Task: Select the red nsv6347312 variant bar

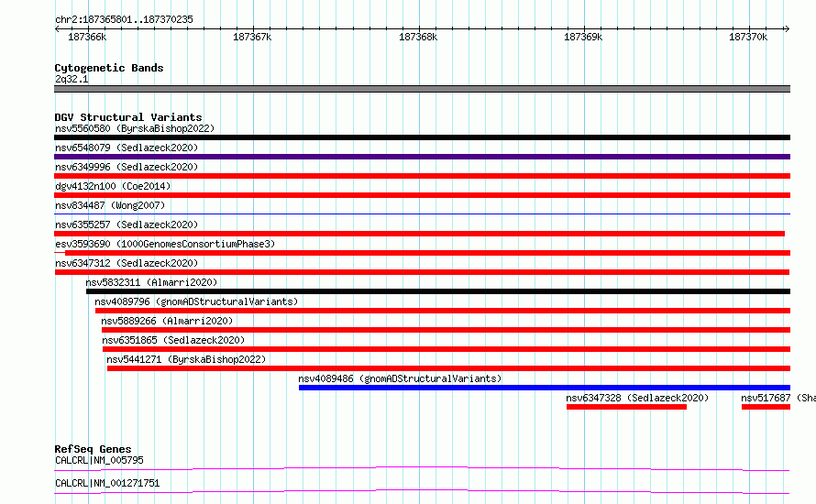Action: tap(422, 272)
